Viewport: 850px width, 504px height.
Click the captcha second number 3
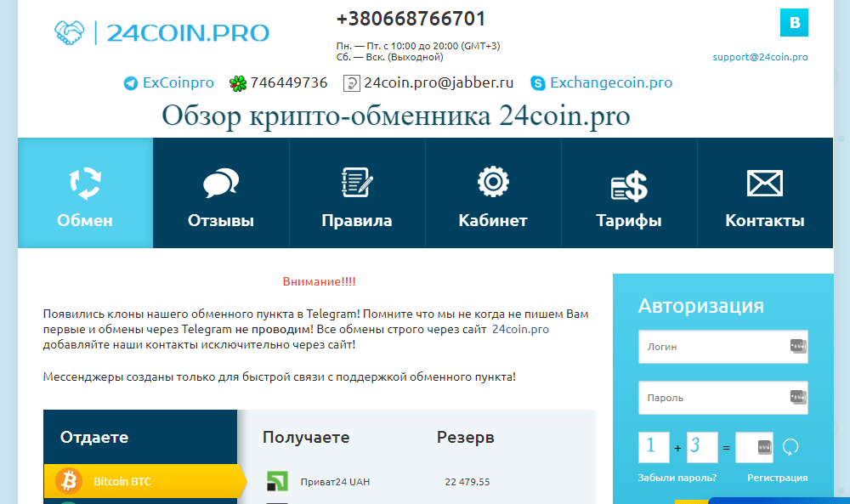(x=702, y=447)
